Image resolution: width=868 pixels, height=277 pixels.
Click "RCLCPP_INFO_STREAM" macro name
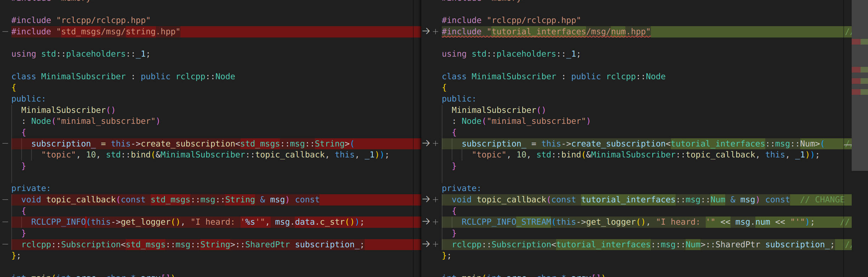pyautogui.click(x=506, y=222)
